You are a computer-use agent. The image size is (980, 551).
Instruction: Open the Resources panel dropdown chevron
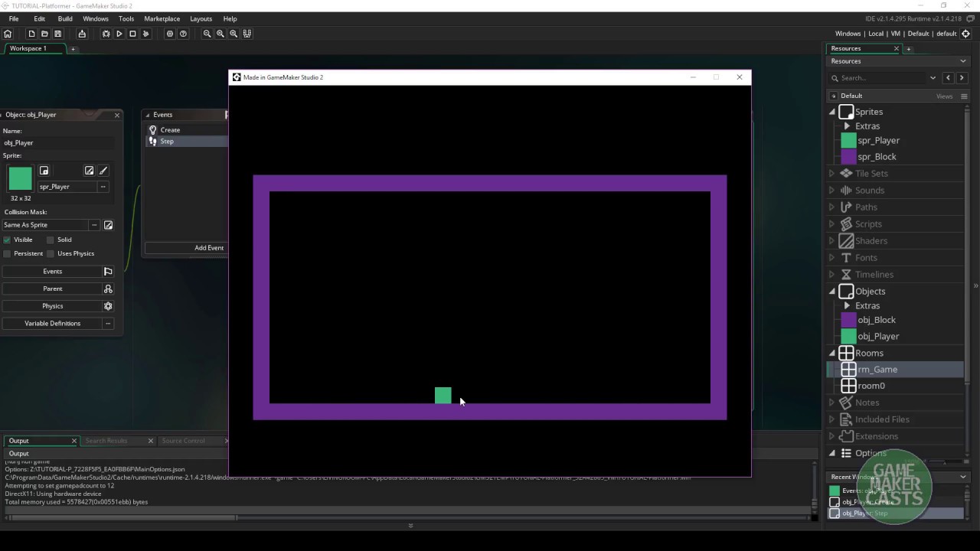963,61
